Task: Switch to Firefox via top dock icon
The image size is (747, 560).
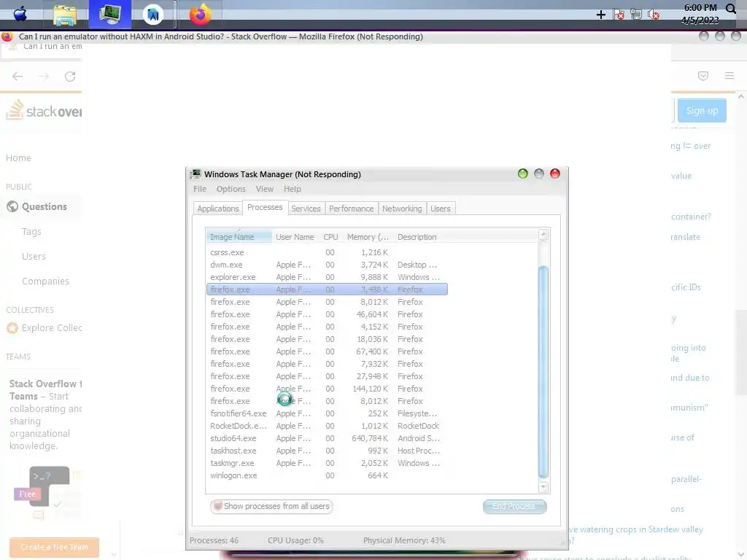Action: point(201,15)
